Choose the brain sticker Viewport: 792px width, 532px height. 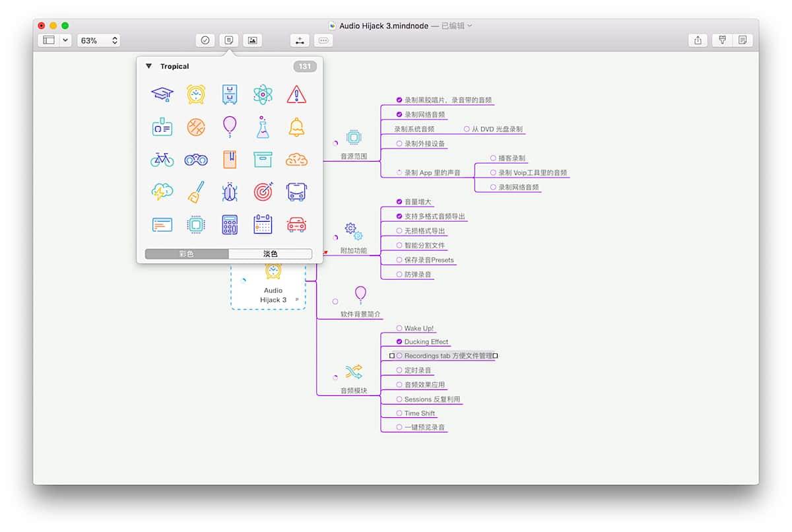click(x=297, y=159)
